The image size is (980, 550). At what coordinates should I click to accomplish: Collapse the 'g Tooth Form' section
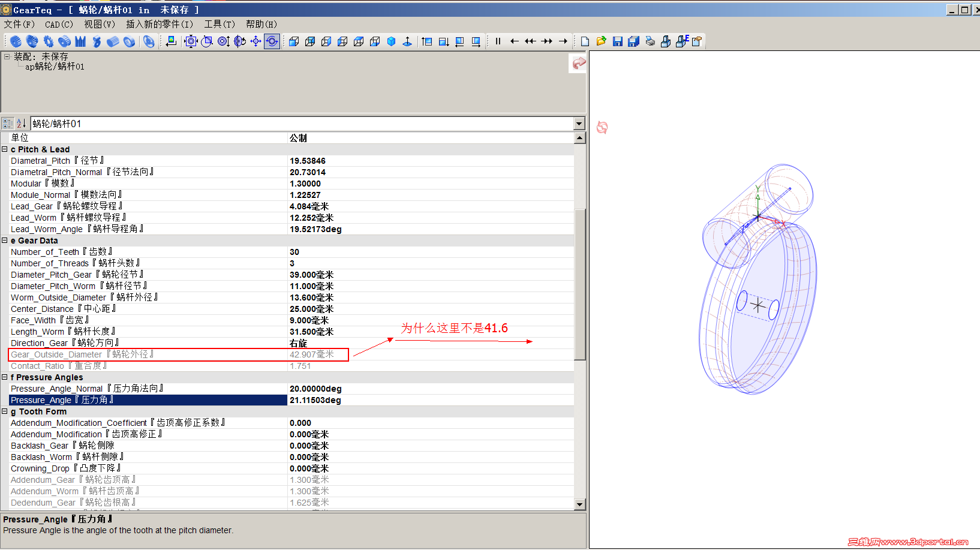(5, 411)
